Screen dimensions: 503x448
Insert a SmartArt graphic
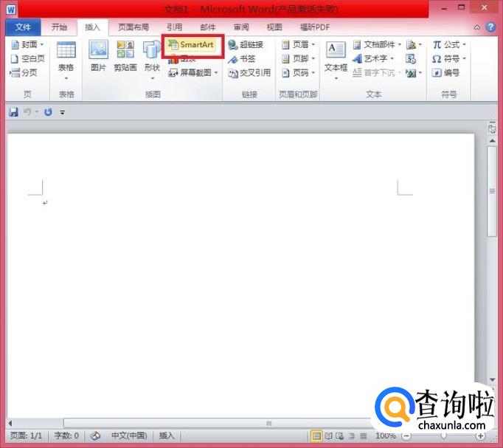tap(192, 44)
